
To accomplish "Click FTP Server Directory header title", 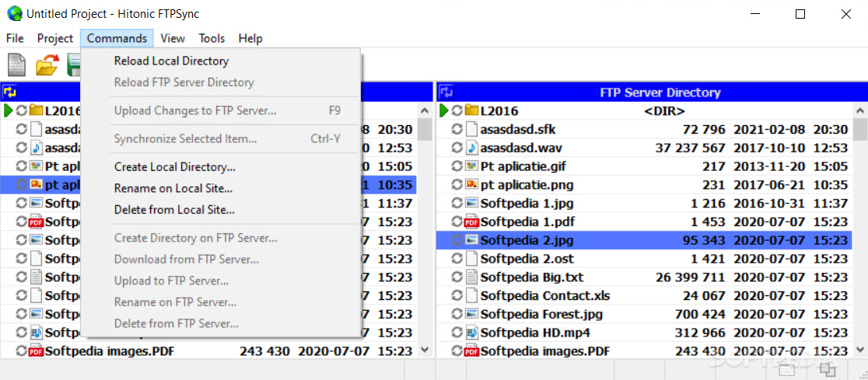I will pyautogui.click(x=660, y=92).
